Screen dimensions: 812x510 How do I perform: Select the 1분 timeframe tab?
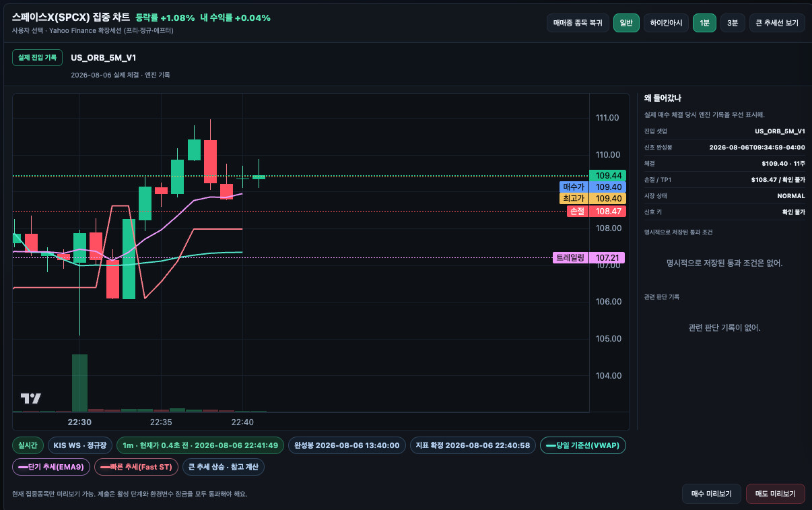(x=704, y=23)
